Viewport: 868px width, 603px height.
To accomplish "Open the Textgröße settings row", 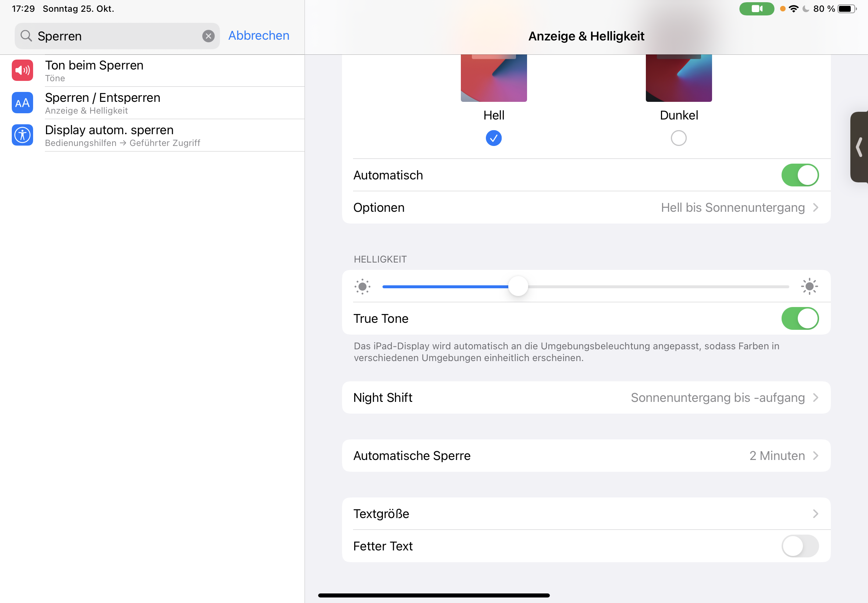I will (586, 514).
